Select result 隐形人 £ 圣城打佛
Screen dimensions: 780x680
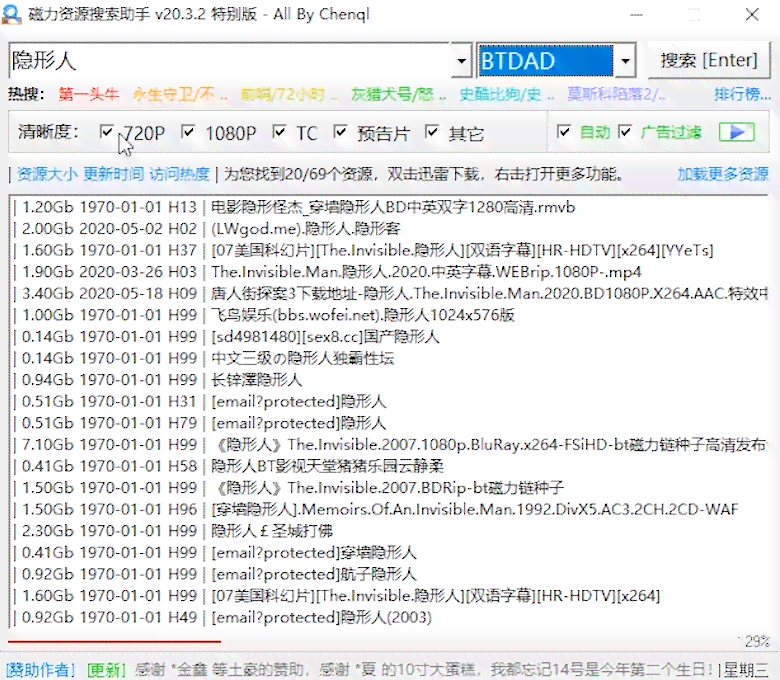389,531
